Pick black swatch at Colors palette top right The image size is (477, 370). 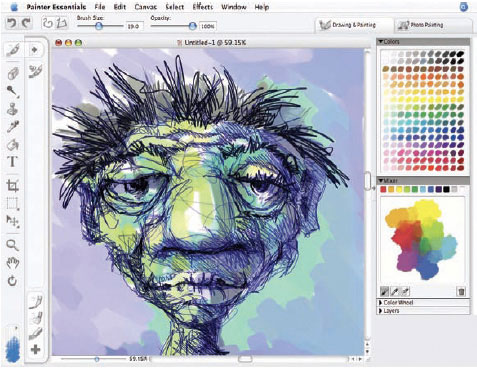point(460,53)
